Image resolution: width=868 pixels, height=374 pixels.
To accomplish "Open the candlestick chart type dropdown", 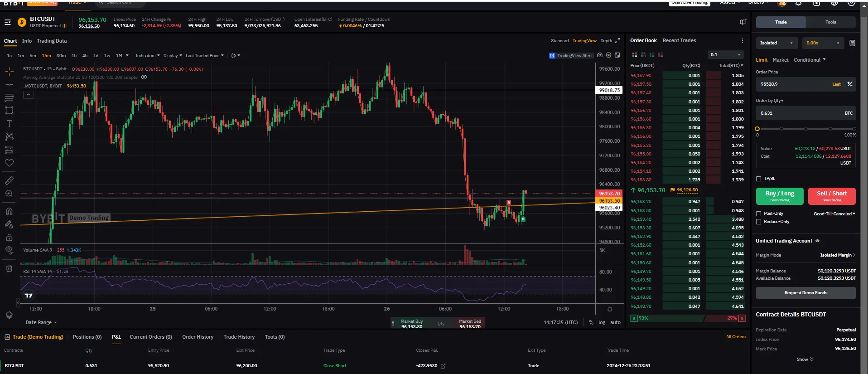I will (236, 56).
